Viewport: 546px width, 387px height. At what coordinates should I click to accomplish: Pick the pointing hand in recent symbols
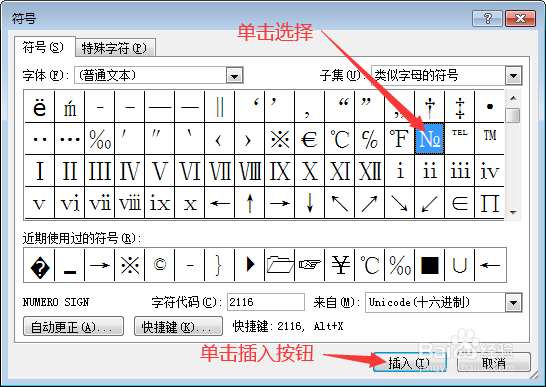click(x=309, y=265)
